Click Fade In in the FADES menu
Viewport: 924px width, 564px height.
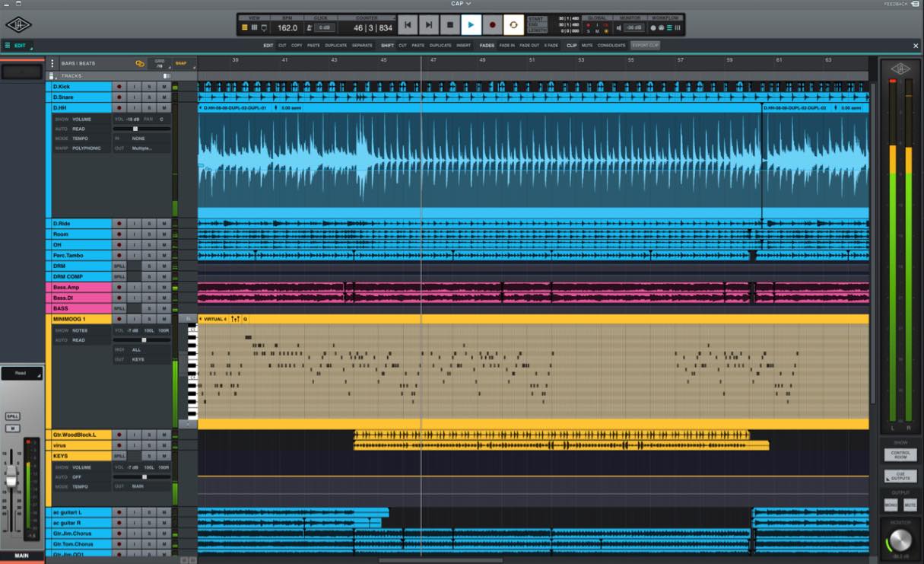(506, 46)
